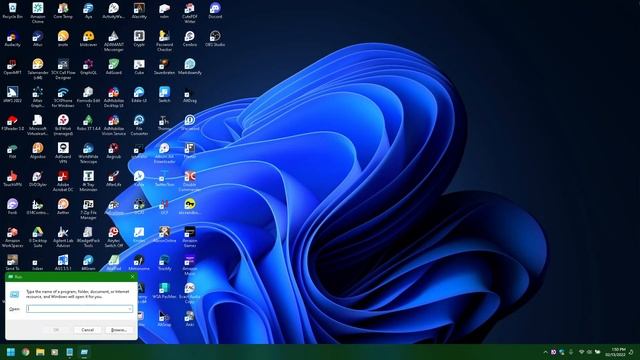Select the CutePDF Writer desktop shortcut
Image resolution: width=640 pixels, height=360 pixels.
190,12
